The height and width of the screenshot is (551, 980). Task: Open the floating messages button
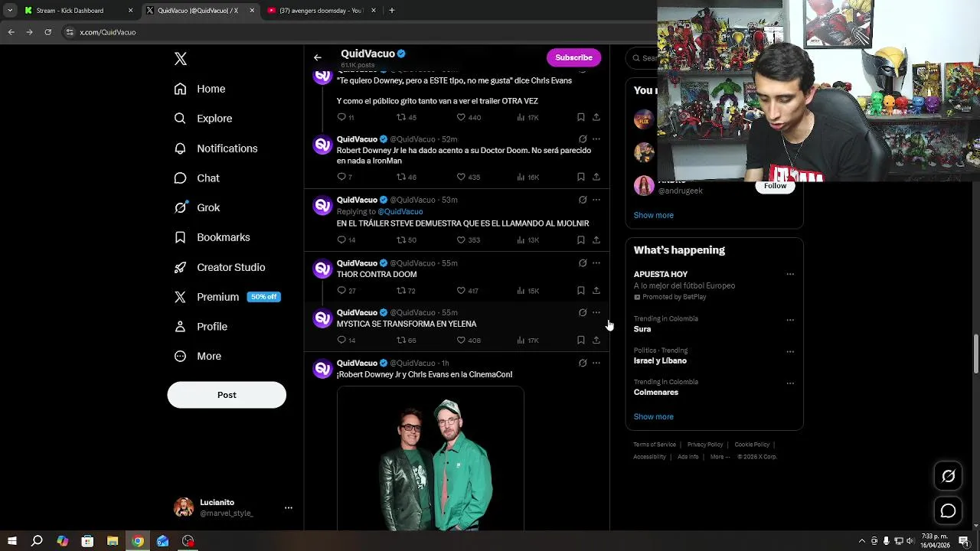pyautogui.click(x=948, y=510)
